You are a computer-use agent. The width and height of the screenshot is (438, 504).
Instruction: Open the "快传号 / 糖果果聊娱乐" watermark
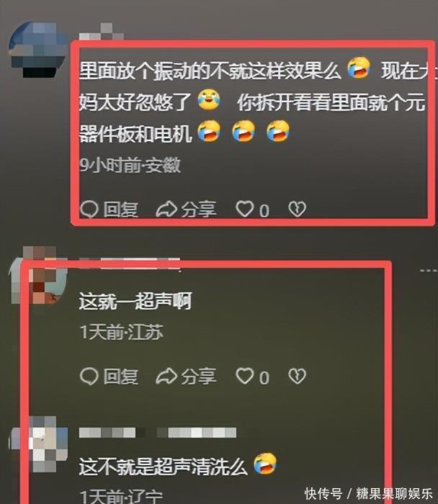[x=369, y=493]
